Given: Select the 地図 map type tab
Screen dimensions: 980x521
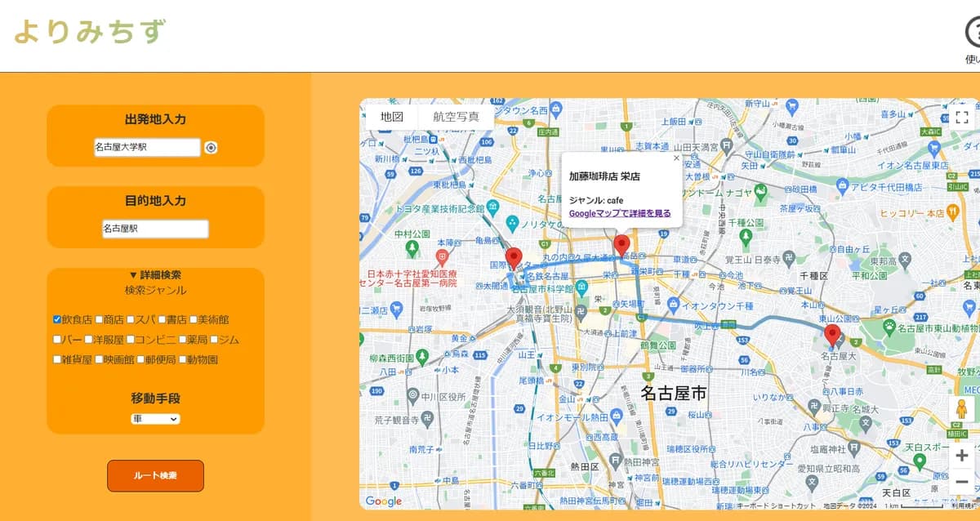Looking at the screenshot, I should click(392, 117).
